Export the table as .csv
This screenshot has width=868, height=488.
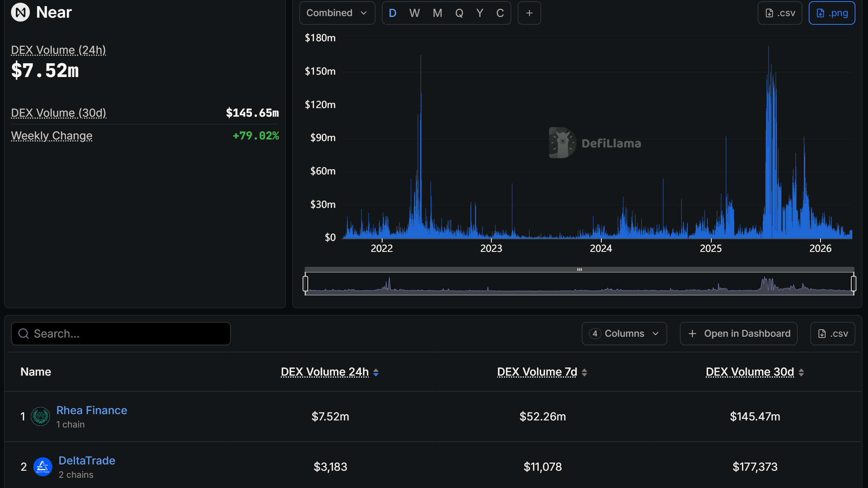tap(833, 333)
